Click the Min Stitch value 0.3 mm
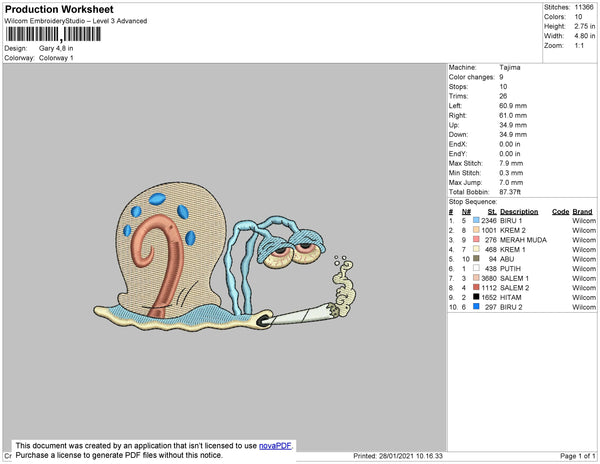The image size is (600, 464). pos(511,173)
